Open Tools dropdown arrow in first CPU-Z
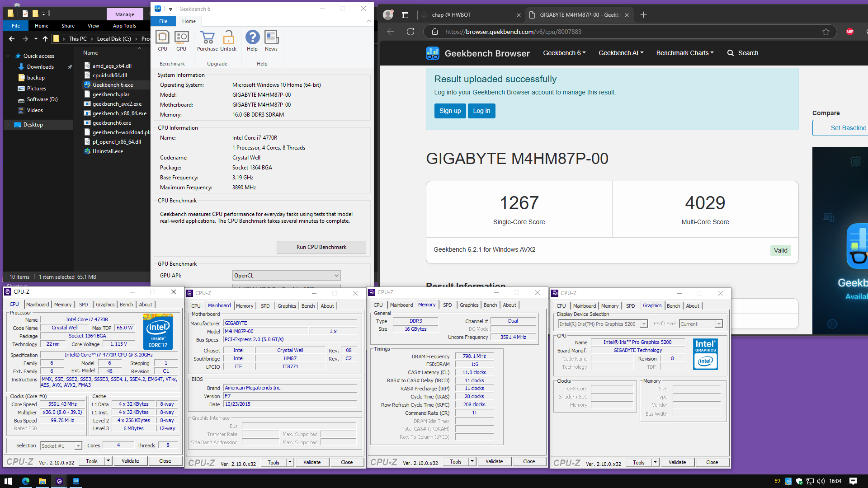Screen dimensions: 868x488 108,461
